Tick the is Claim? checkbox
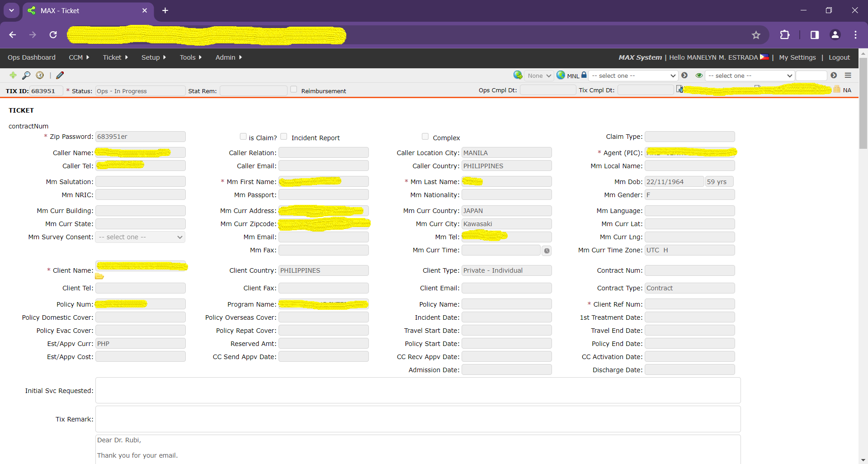The image size is (868, 464). click(243, 137)
